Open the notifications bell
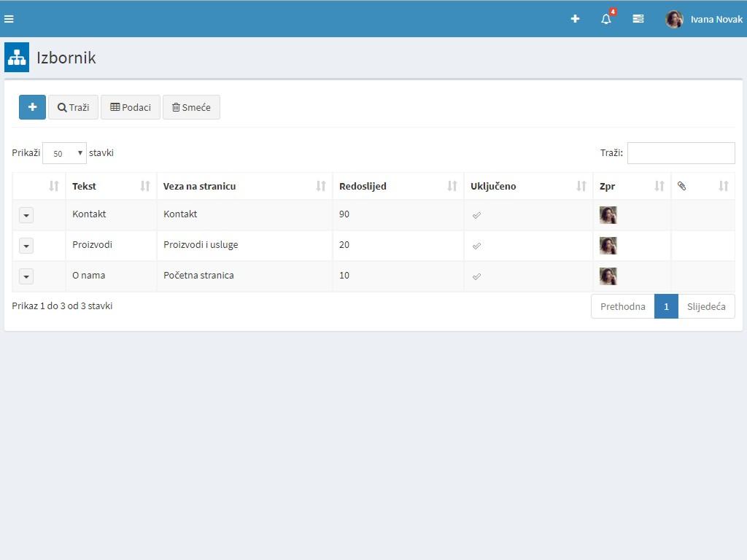This screenshot has width=747, height=560. tap(606, 19)
